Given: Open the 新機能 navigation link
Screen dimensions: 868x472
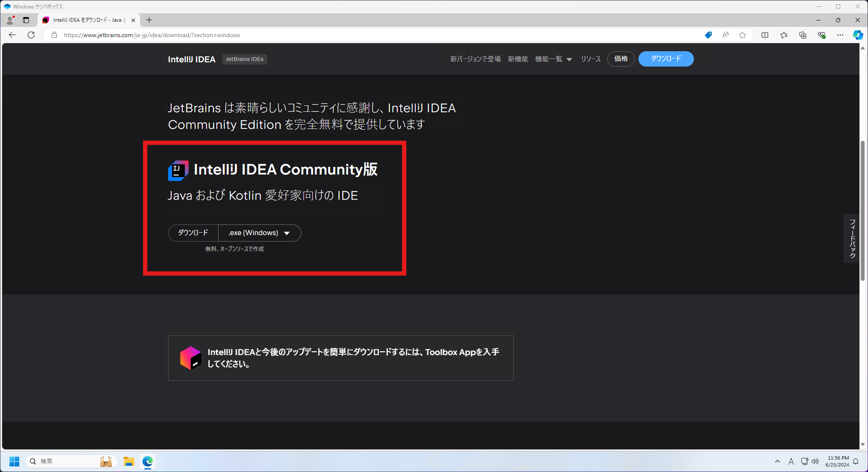Looking at the screenshot, I should (518, 59).
